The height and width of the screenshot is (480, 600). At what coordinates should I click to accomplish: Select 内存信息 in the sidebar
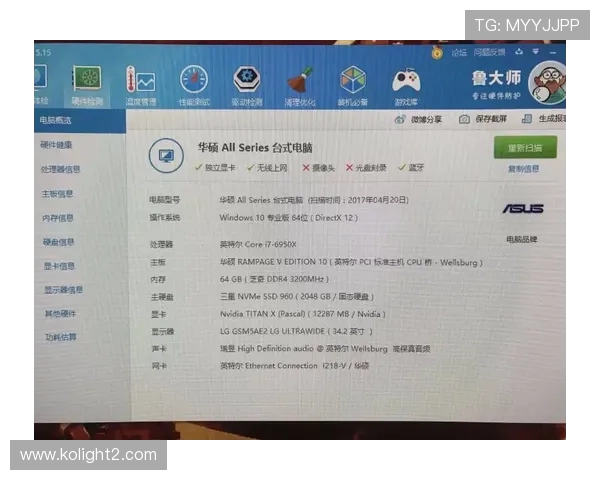coord(58,218)
